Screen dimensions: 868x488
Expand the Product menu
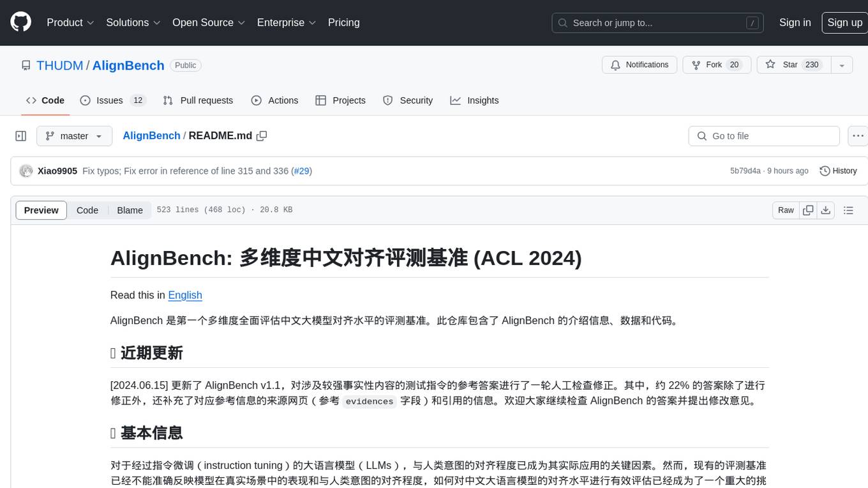(x=70, y=22)
